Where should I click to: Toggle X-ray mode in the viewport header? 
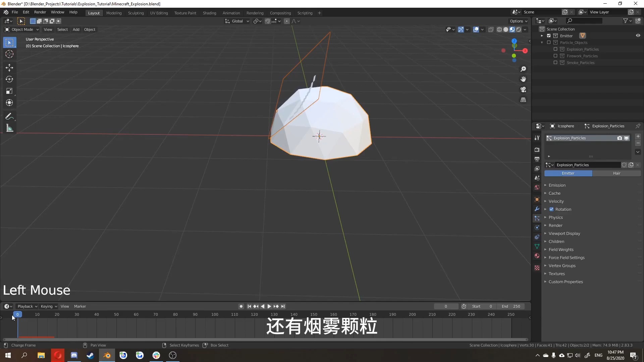[x=491, y=29]
